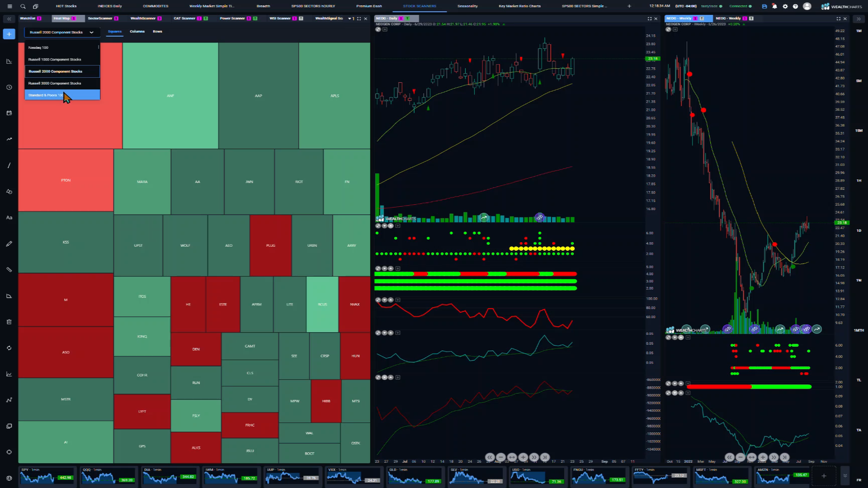Viewport: 868px width, 488px height.
Task: Select the 1MTH timeframe button
Action: tap(859, 330)
